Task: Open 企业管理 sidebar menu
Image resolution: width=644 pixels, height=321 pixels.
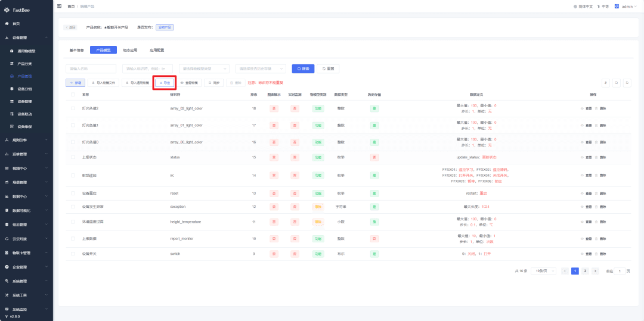Action: pos(26,267)
